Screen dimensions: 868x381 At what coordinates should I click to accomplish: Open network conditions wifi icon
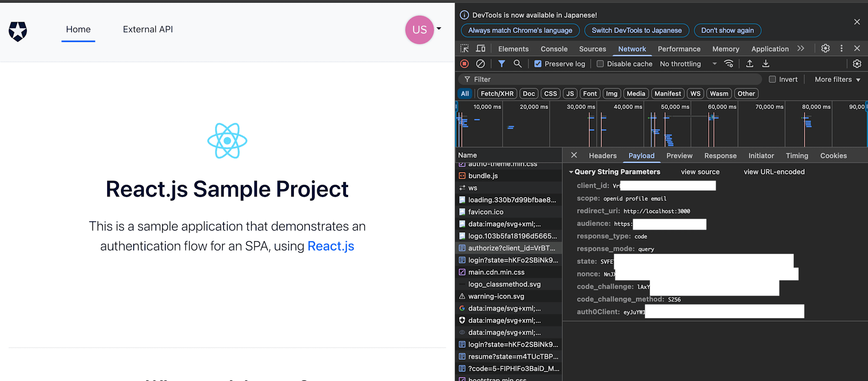729,64
